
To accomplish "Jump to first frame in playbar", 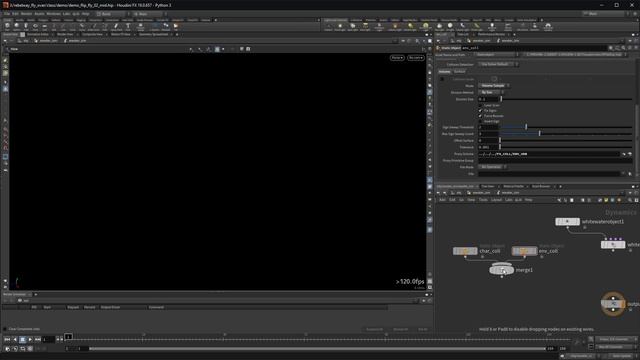I will pyautogui.click(x=7, y=339).
